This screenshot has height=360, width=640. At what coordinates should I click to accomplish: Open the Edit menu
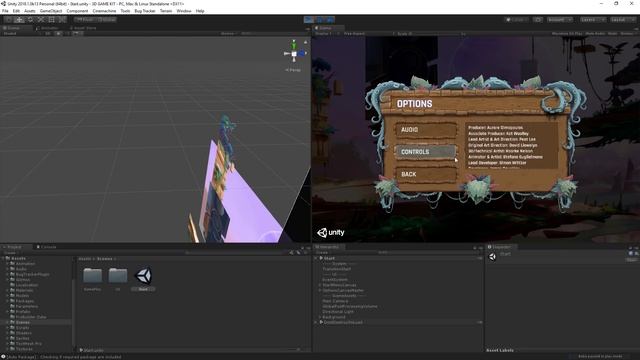tap(16, 11)
